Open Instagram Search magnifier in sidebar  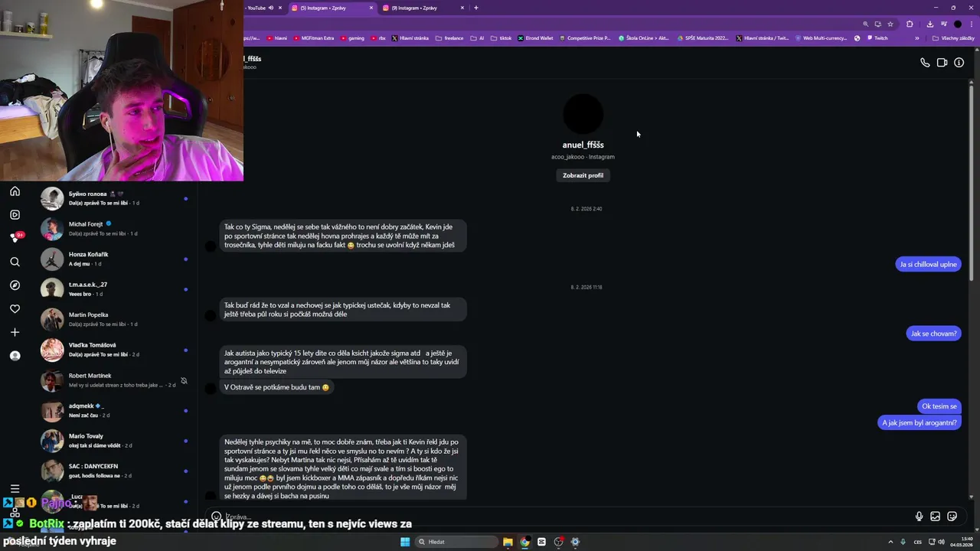click(15, 262)
